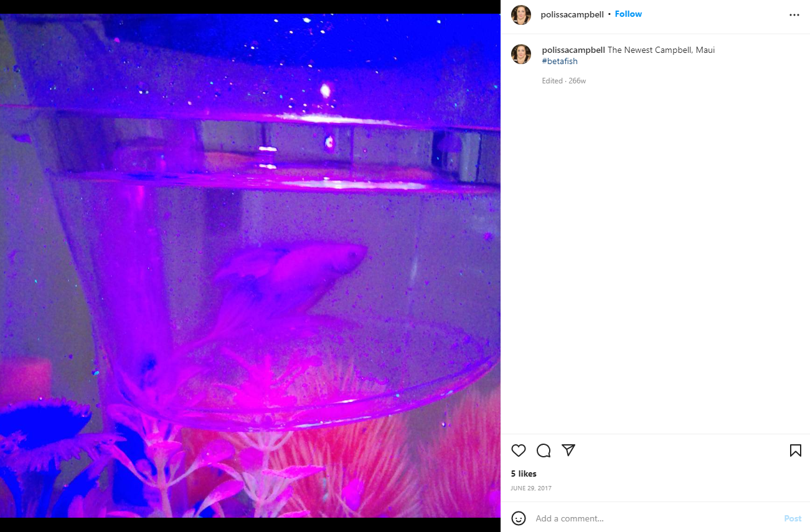Image resolution: width=810 pixels, height=532 pixels.
Task: Open polissacampbell username in caption
Action: coord(573,50)
